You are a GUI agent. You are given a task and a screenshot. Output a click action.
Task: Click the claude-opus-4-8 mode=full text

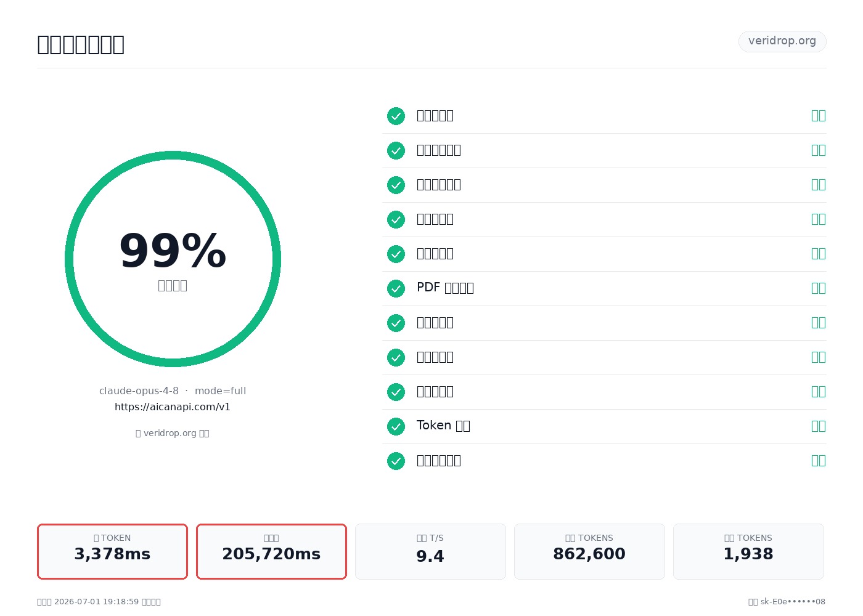173,391
